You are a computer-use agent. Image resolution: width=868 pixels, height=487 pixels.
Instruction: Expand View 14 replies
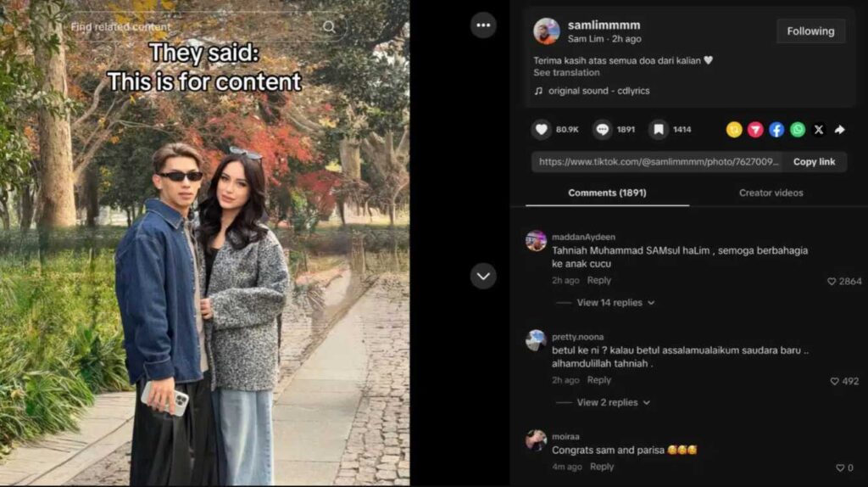point(615,303)
